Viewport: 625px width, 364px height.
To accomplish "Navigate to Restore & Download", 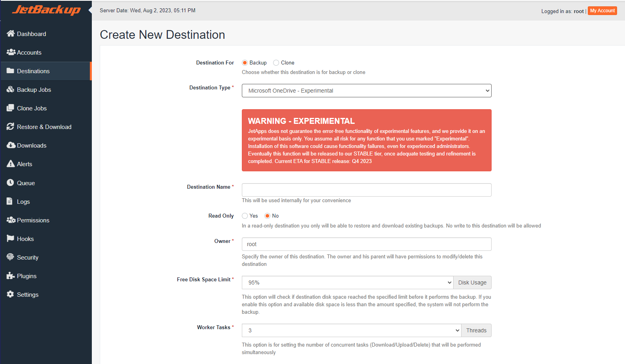I will click(x=46, y=127).
